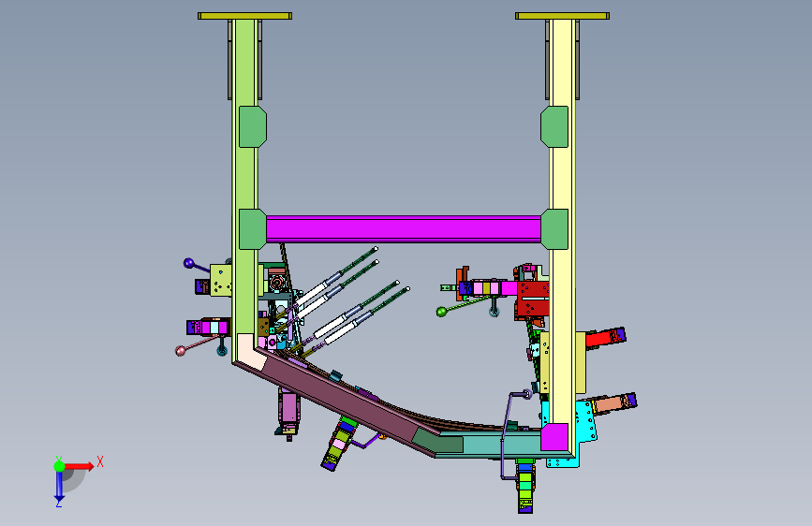Pick the yellow top plate above the green column
The height and width of the screenshot is (526, 812).
pos(245,16)
